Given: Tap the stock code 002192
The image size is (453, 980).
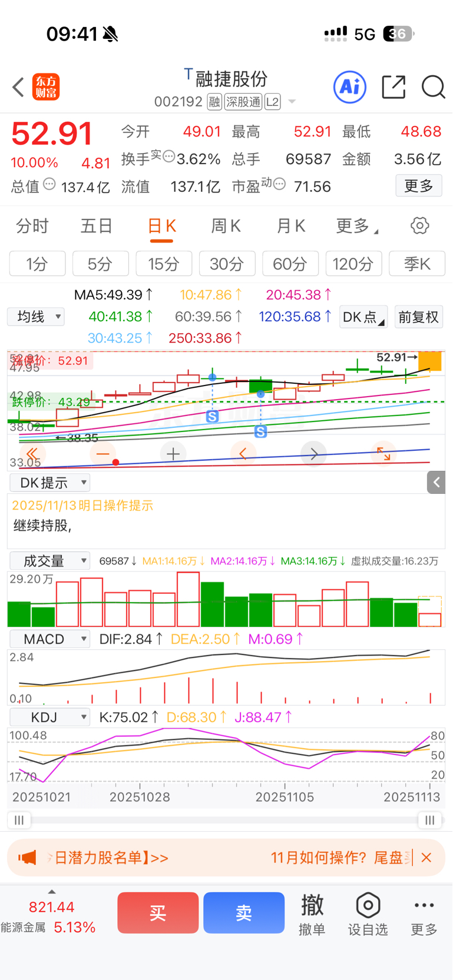Looking at the screenshot, I should pos(178,102).
